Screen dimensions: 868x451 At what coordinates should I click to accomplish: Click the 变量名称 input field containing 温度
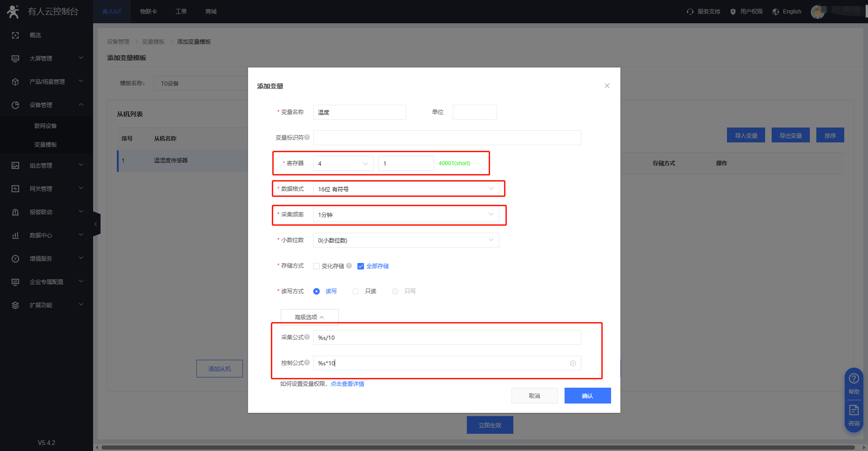359,112
